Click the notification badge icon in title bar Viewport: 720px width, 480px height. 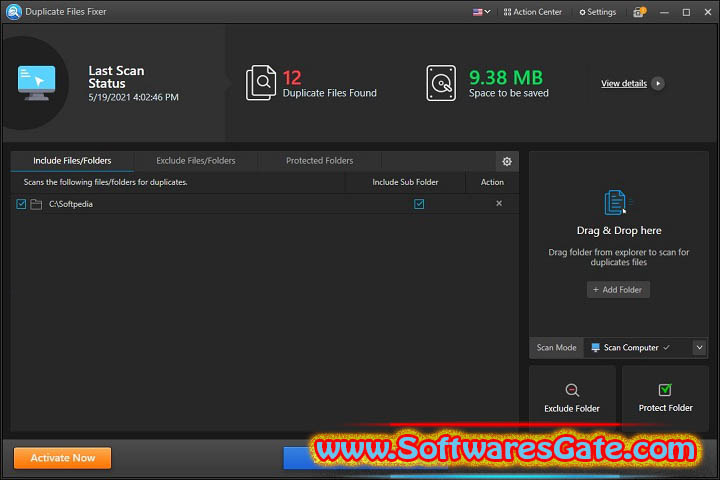(x=640, y=12)
